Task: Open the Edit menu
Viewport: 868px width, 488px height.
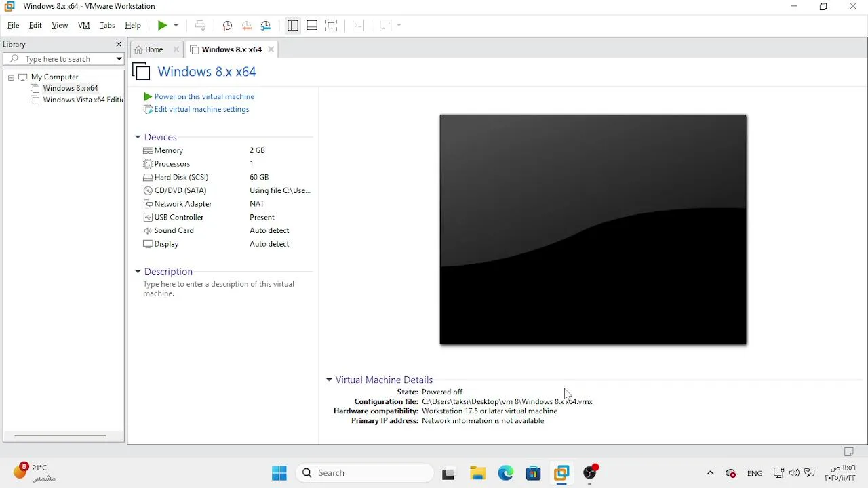Action: tap(35, 26)
